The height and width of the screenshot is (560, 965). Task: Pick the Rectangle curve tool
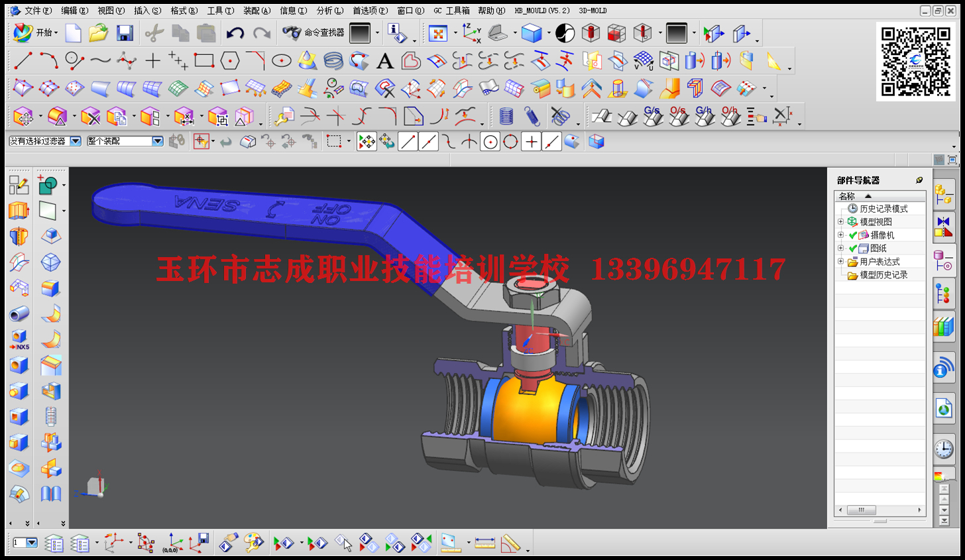coord(203,61)
